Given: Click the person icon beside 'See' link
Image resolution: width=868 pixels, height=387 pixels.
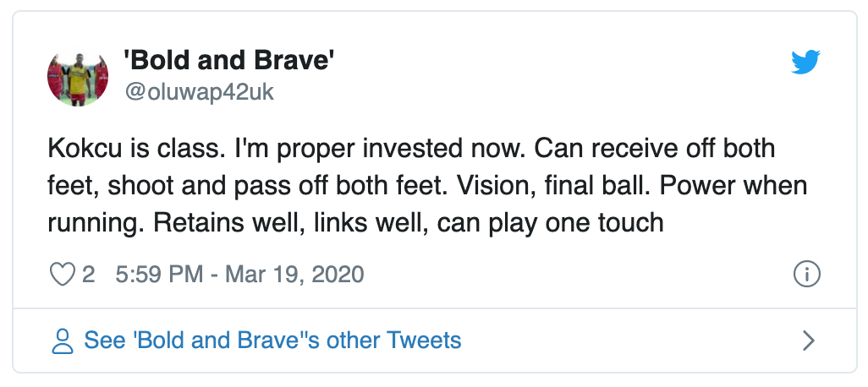Looking at the screenshot, I should click(63, 341).
